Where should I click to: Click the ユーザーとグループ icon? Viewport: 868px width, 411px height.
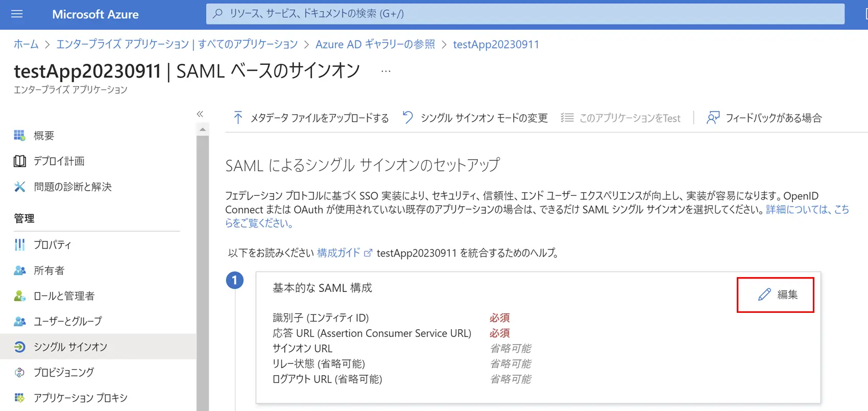(19, 322)
